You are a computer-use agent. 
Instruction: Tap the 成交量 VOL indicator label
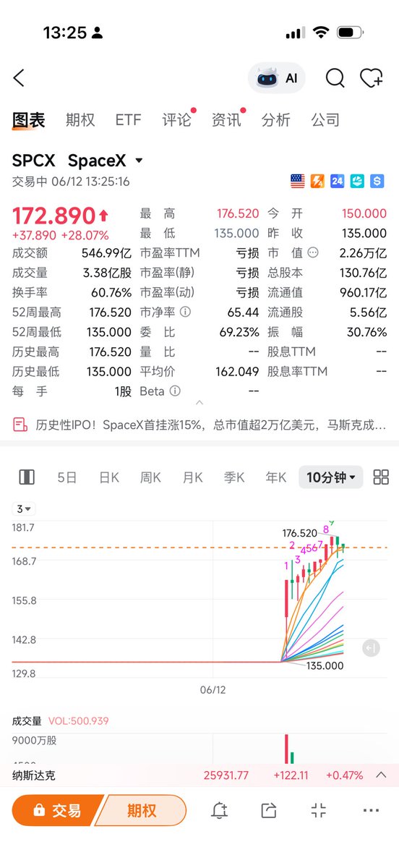60,721
